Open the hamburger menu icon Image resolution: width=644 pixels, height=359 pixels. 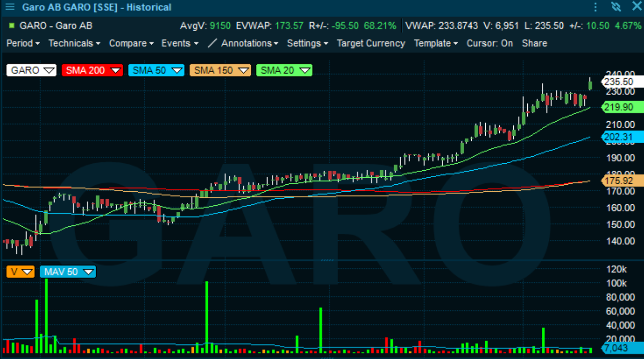tap(10, 7)
